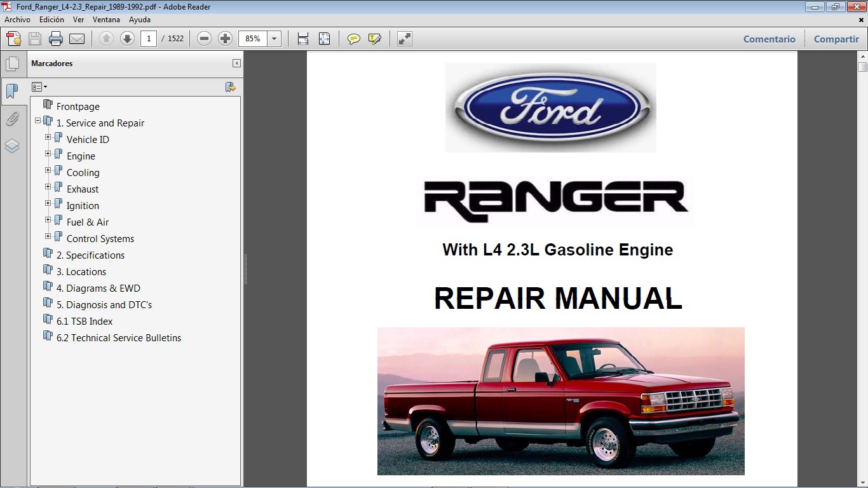Click the Compartir button
Image resolution: width=868 pixels, height=488 pixels.
(836, 39)
